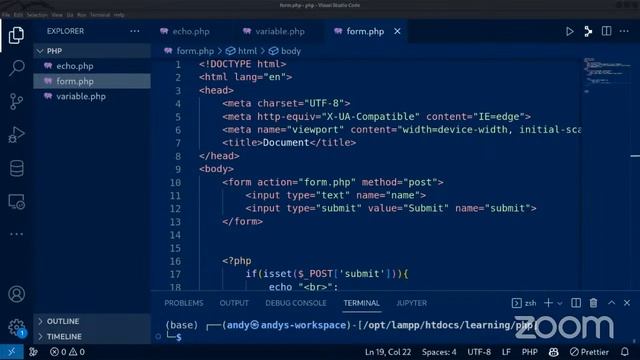Change language mode PHP in status bar
640x360 pixels.
(529, 352)
